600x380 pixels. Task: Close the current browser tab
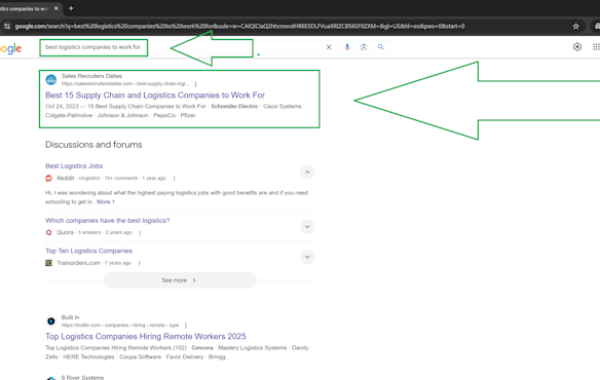[x=56, y=8]
